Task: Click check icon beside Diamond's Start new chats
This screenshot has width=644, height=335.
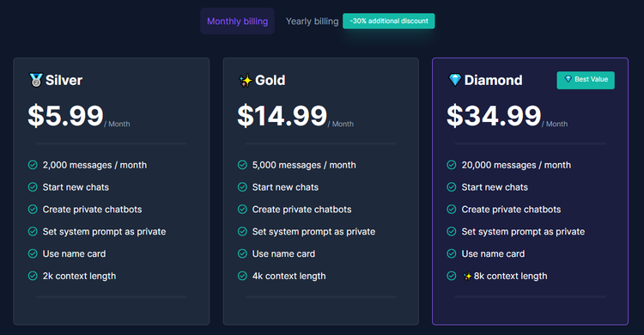Action: (x=452, y=187)
